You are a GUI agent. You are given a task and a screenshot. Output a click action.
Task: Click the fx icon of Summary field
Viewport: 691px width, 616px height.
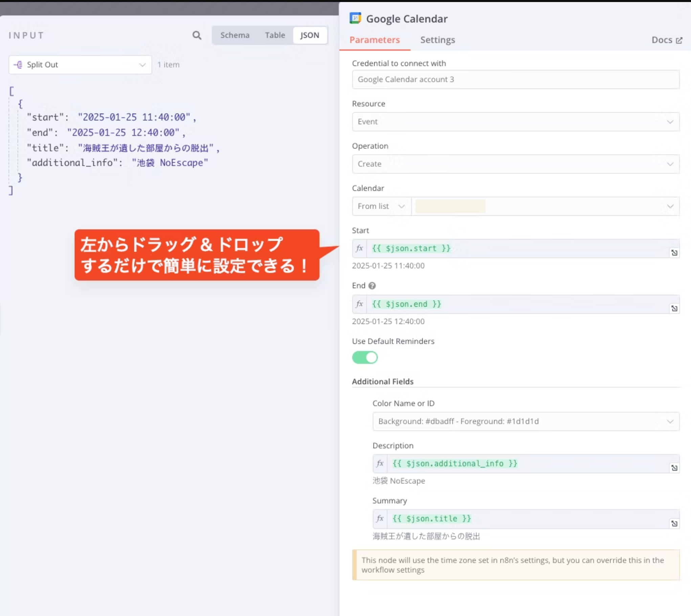[380, 519]
